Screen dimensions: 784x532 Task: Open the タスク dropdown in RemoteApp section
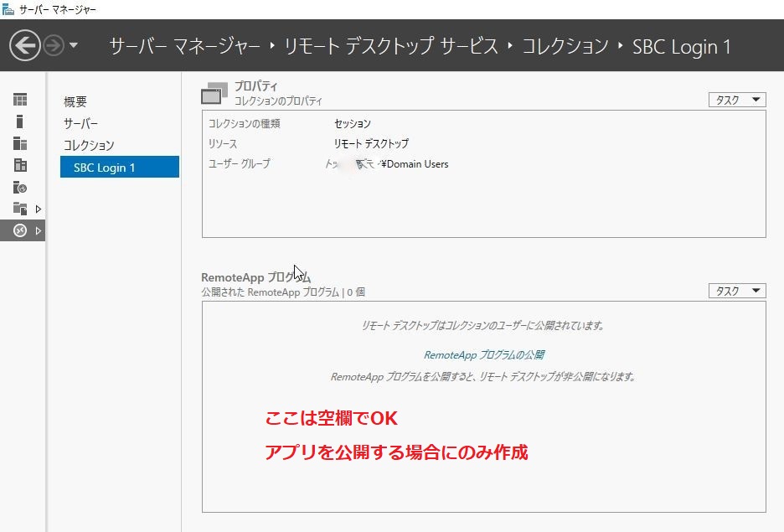[737, 291]
